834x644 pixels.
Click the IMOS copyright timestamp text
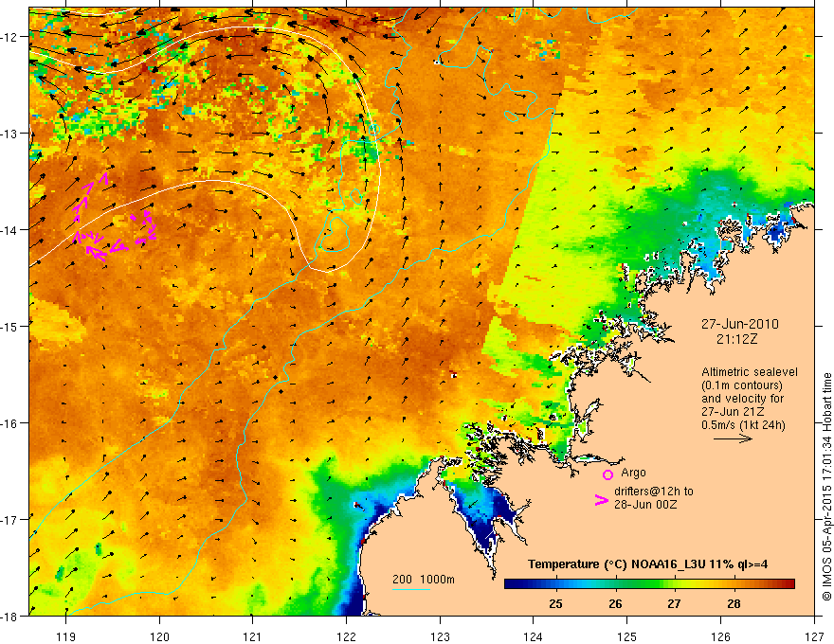tap(826, 486)
